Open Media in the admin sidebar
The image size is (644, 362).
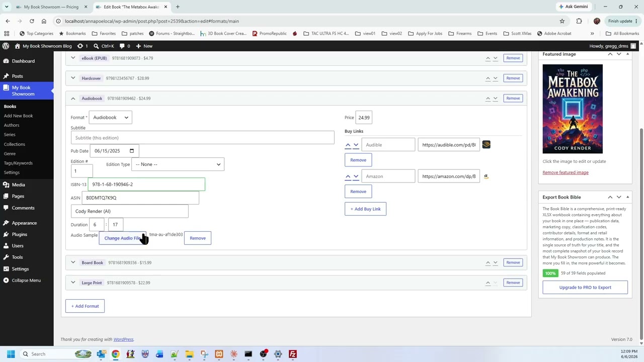point(18,185)
